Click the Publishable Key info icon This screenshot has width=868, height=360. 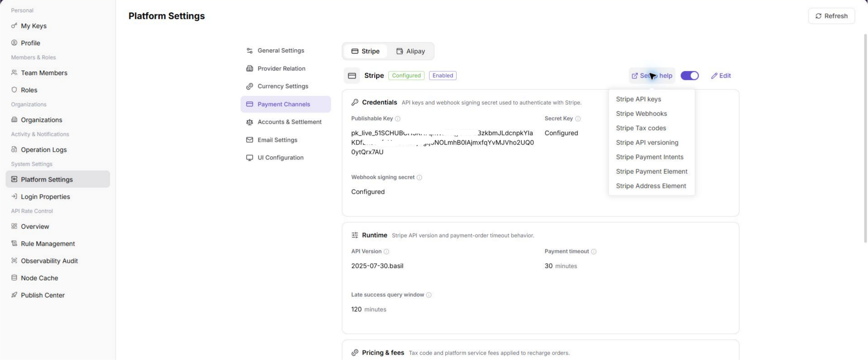click(x=398, y=119)
